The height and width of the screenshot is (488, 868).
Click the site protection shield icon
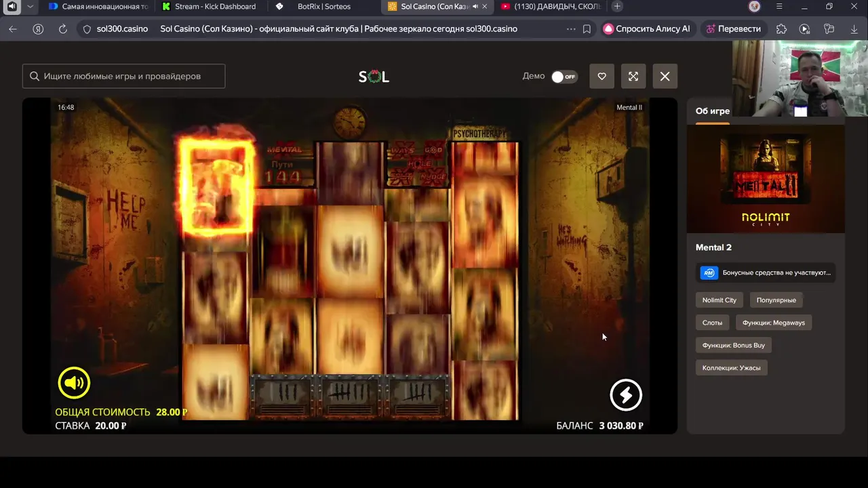coord(86,29)
